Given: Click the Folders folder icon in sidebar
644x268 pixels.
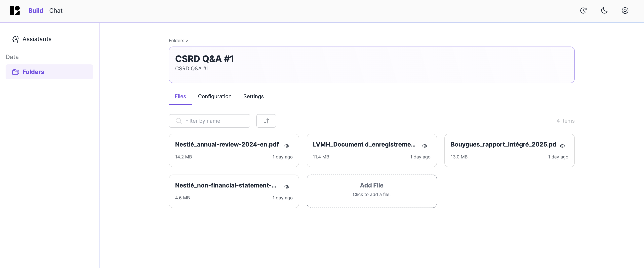Looking at the screenshot, I should [x=16, y=72].
